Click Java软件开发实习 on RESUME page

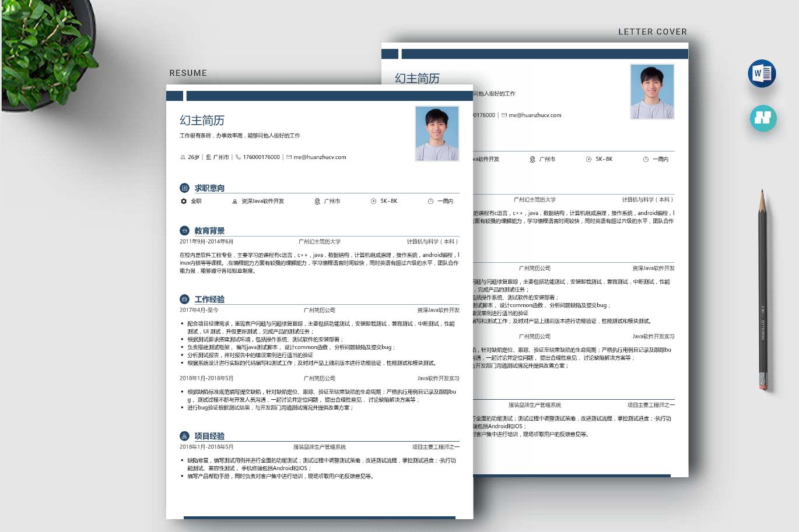click(x=438, y=379)
